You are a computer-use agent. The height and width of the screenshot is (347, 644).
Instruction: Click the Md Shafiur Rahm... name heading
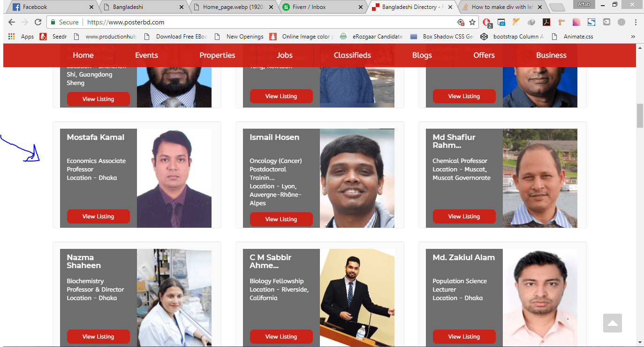pyautogui.click(x=454, y=141)
